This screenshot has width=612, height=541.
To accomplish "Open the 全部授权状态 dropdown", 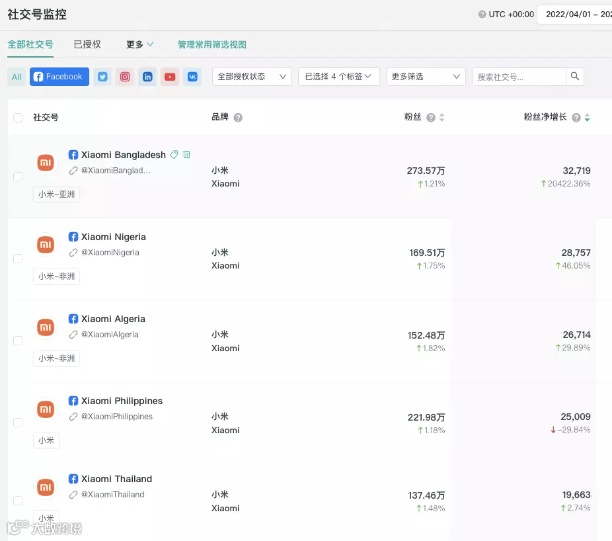I will click(x=252, y=77).
